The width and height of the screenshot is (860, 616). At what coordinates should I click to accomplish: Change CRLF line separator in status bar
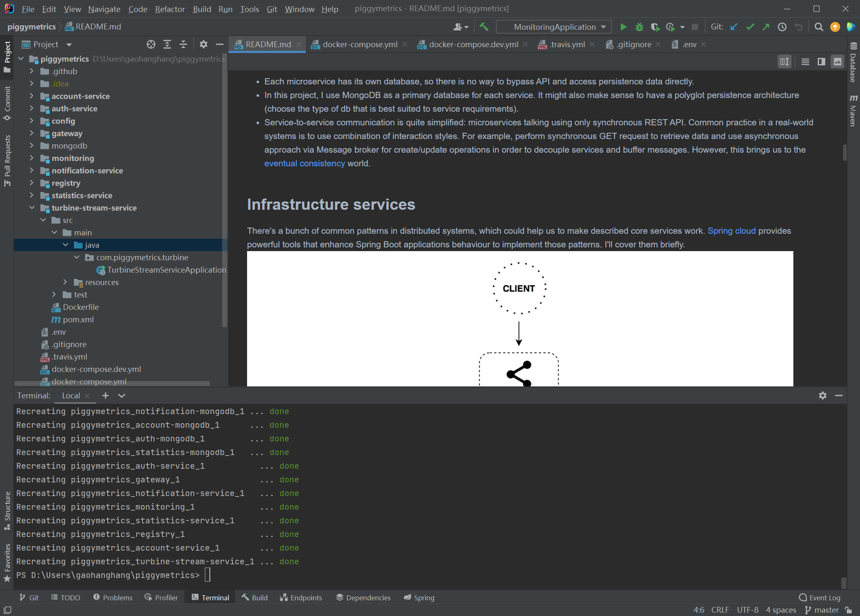pyautogui.click(x=720, y=610)
